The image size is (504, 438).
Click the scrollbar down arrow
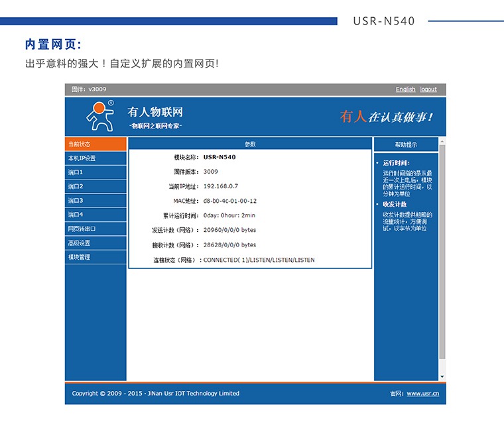click(442, 377)
